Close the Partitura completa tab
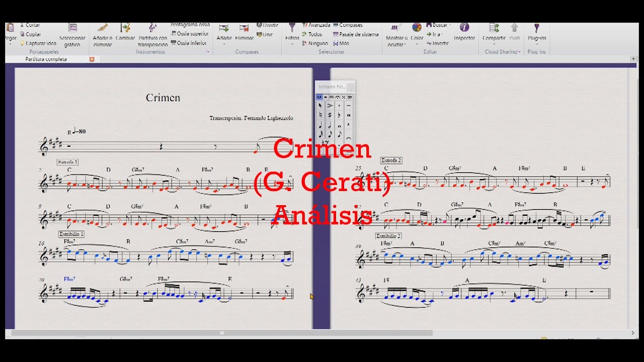This screenshot has width=644, height=362. pyautogui.click(x=92, y=59)
